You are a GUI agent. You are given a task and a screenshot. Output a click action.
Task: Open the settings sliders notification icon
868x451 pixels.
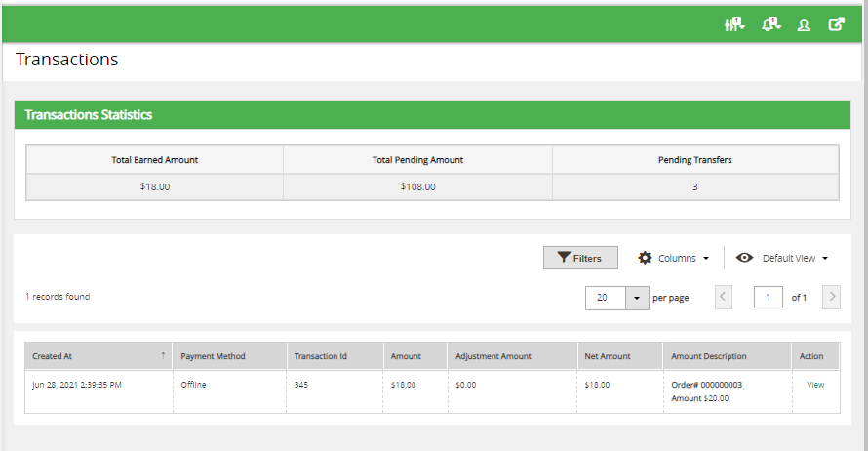pos(733,24)
